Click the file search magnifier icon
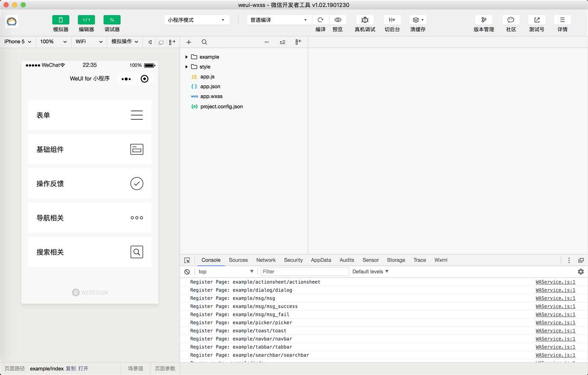The width and height of the screenshot is (588, 375). click(x=204, y=42)
